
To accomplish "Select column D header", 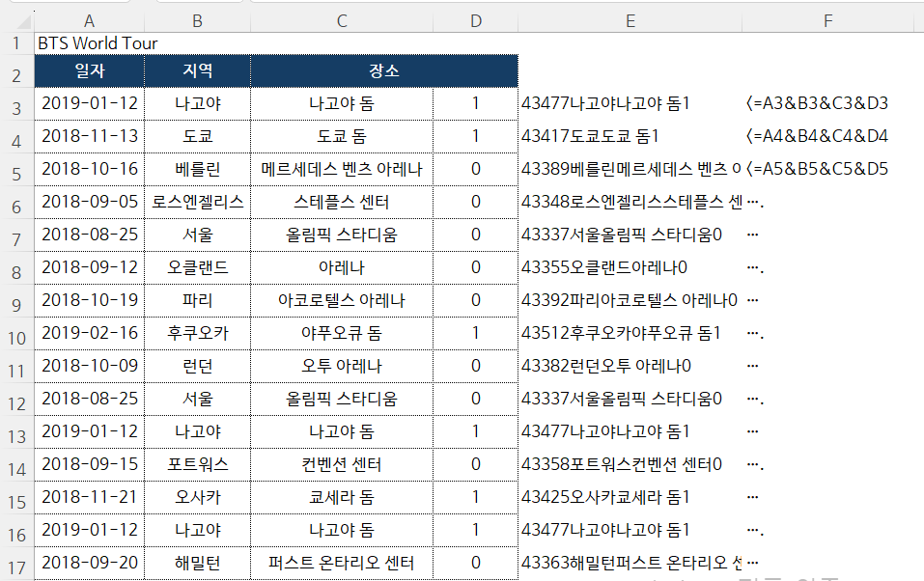I will (x=476, y=21).
